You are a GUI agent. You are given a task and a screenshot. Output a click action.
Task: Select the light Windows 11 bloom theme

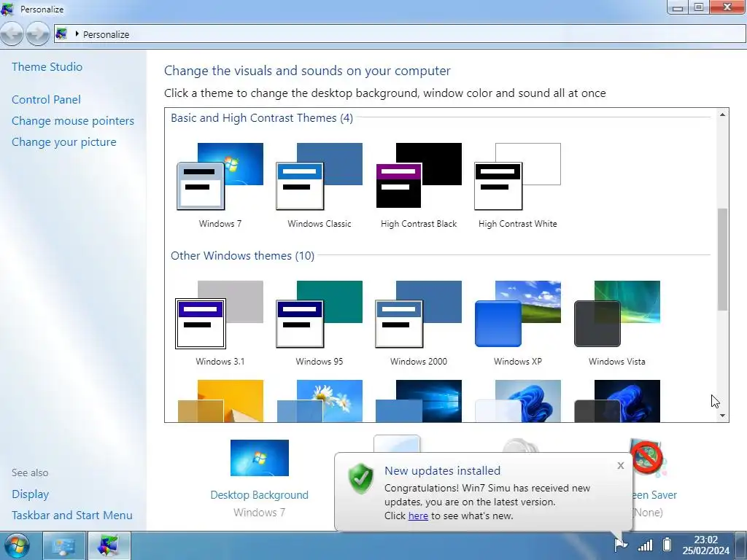[x=518, y=401]
